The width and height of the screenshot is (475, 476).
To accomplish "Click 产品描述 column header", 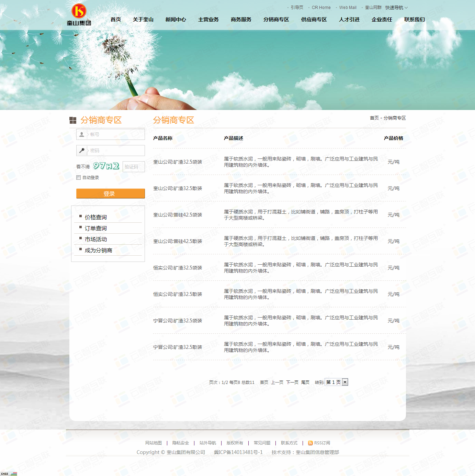I will click(234, 138).
